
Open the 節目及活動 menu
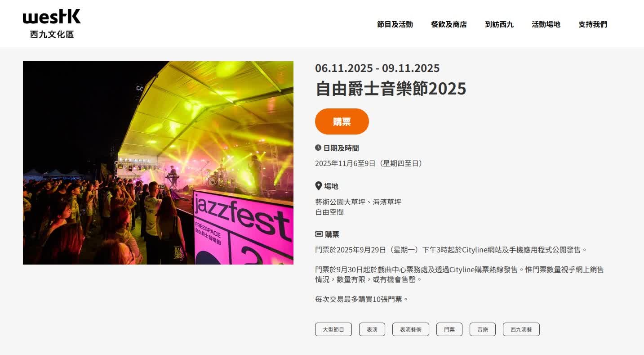pyautogui.click(x=395, y=24)
